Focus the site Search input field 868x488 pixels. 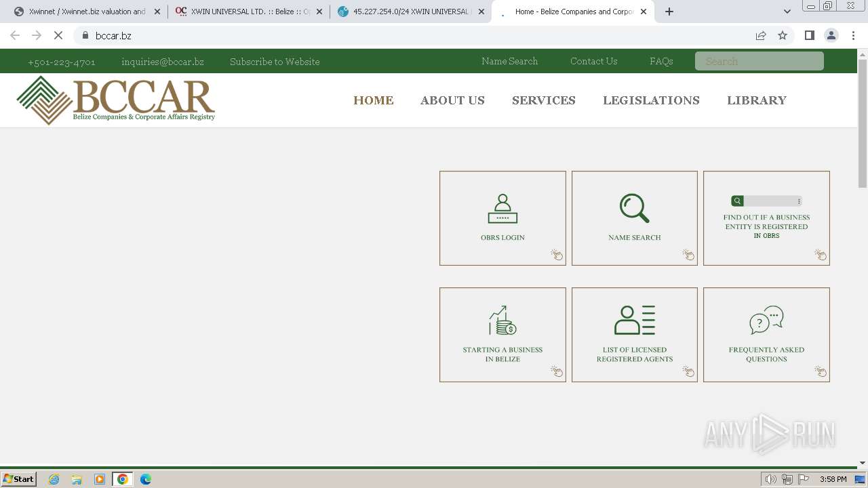[x=759, y=61]
